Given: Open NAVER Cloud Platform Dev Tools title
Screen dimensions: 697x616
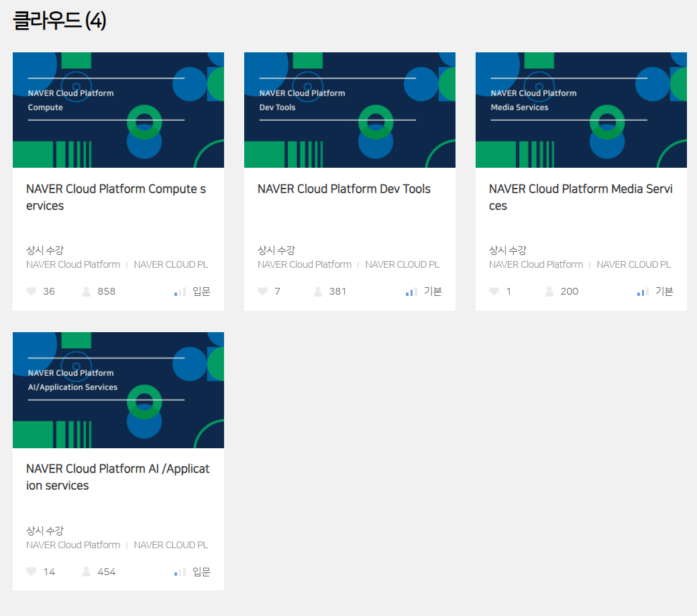Looking at the screenshot, I should point(344,189).
